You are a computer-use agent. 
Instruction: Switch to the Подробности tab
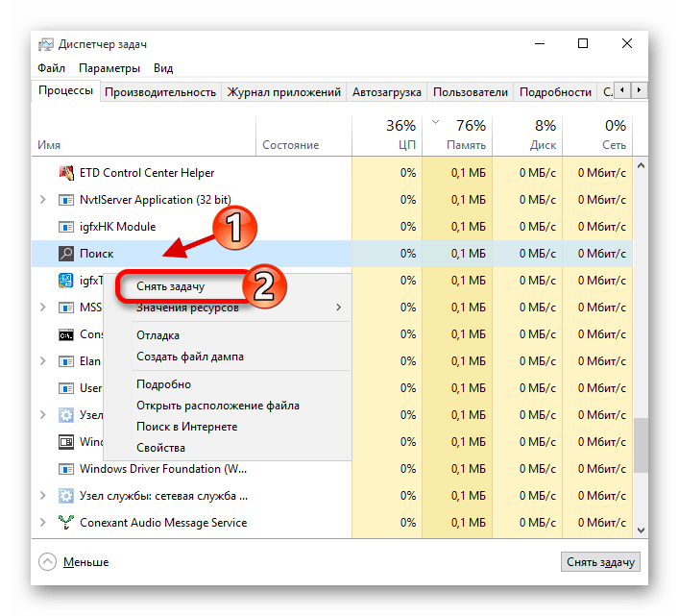555,92
